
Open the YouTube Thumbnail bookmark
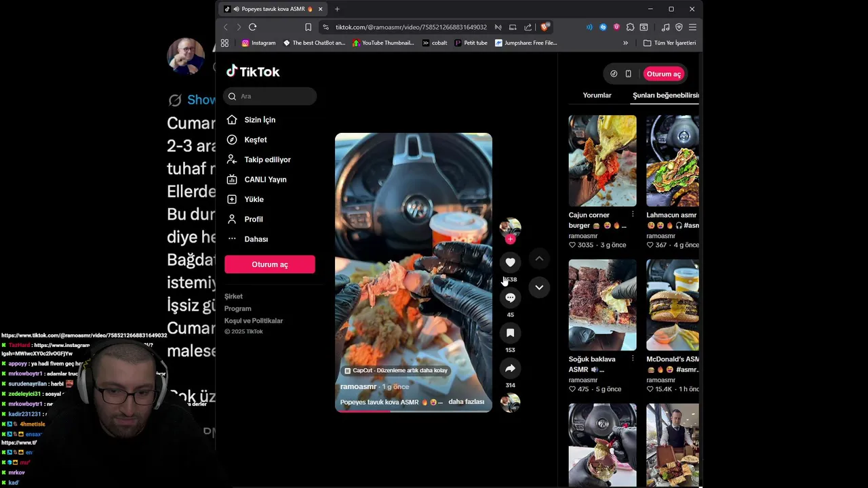383,43
